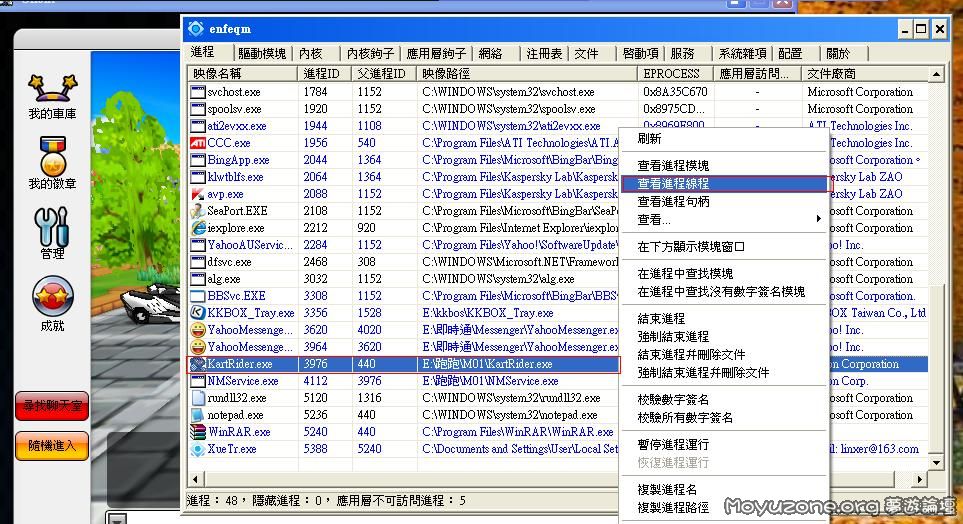The height and width of the screenshot is (524, 963).
Task: Click the horizontal scrollbar left arrow
Action: [195, 479]
